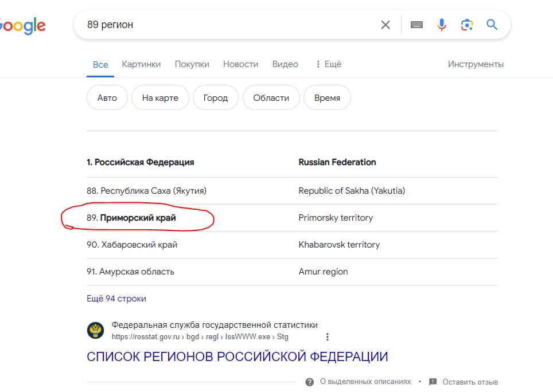Clear the search query with X icon

(385, 25)
